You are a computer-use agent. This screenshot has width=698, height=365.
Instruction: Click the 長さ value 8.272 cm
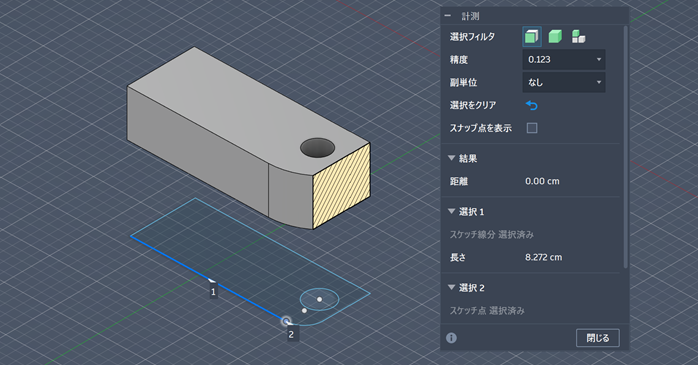[544, 257]
